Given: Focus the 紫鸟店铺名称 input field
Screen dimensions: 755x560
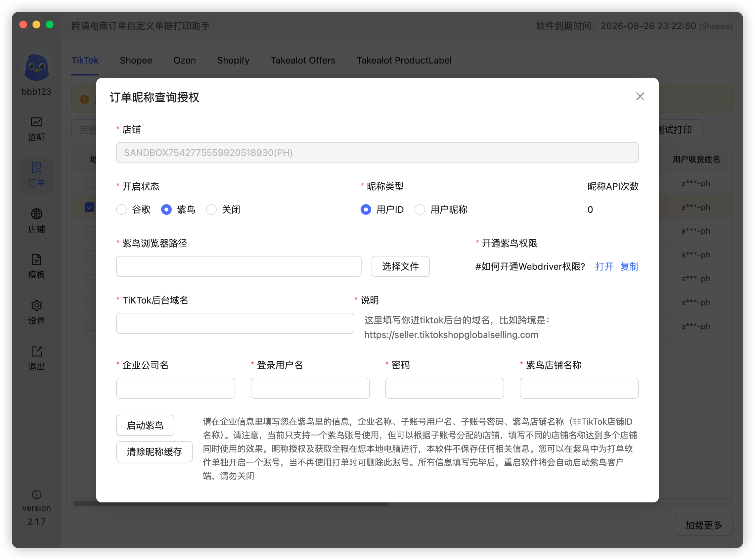Looking at the screenshot, I should [x=579, y=388].
